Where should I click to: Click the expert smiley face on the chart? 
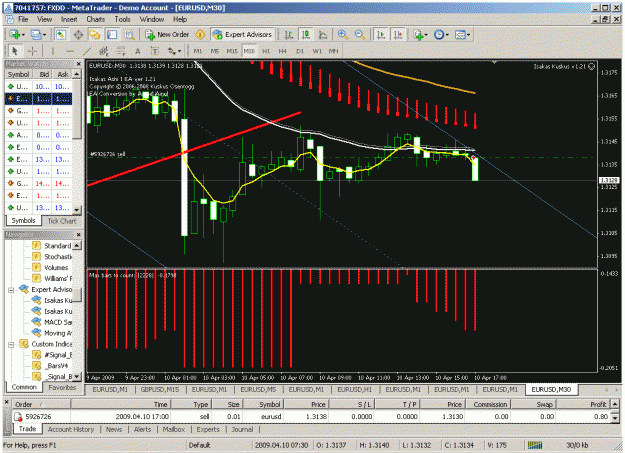click(x=592, y=67)
